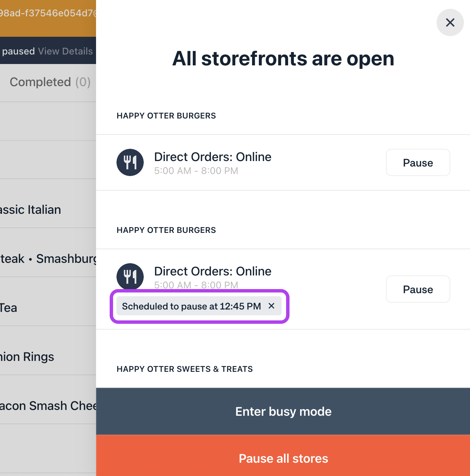Remove the scheduled 12:45 PM pause chip
The width and height of the screenshot is (470, 476).
coord(271,306)
